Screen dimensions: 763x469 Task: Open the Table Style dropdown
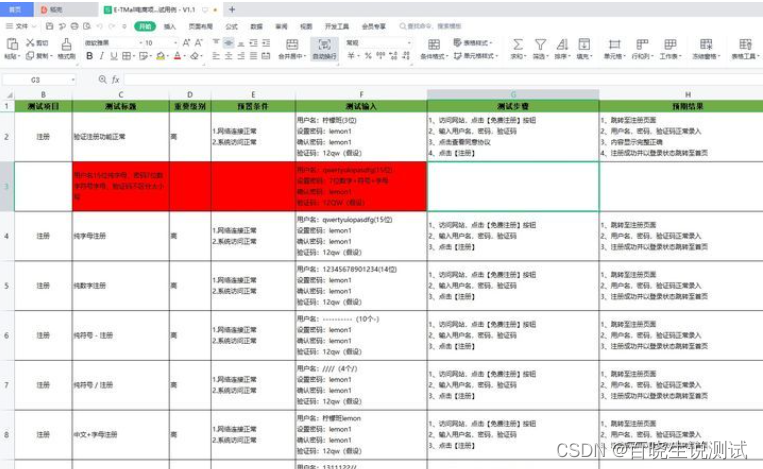click(473, 43)
